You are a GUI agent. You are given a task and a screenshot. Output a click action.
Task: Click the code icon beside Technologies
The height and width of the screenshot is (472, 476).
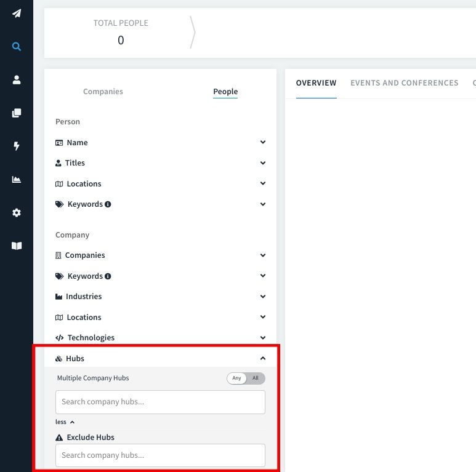point(60,338)
